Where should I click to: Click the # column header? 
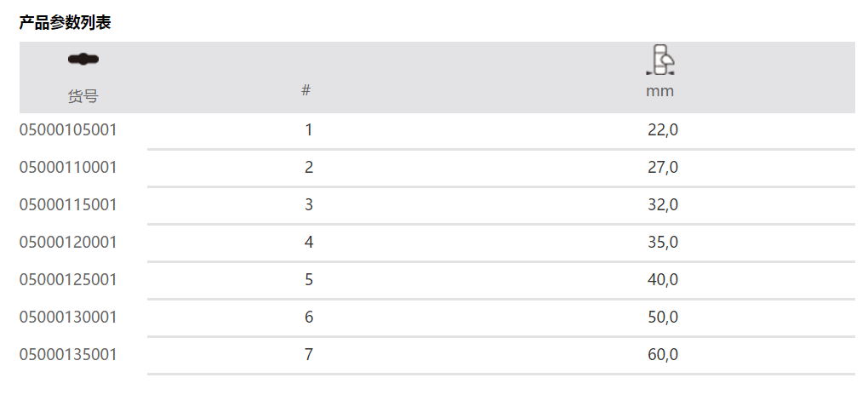pyautogui.click(x=306, y=89)
